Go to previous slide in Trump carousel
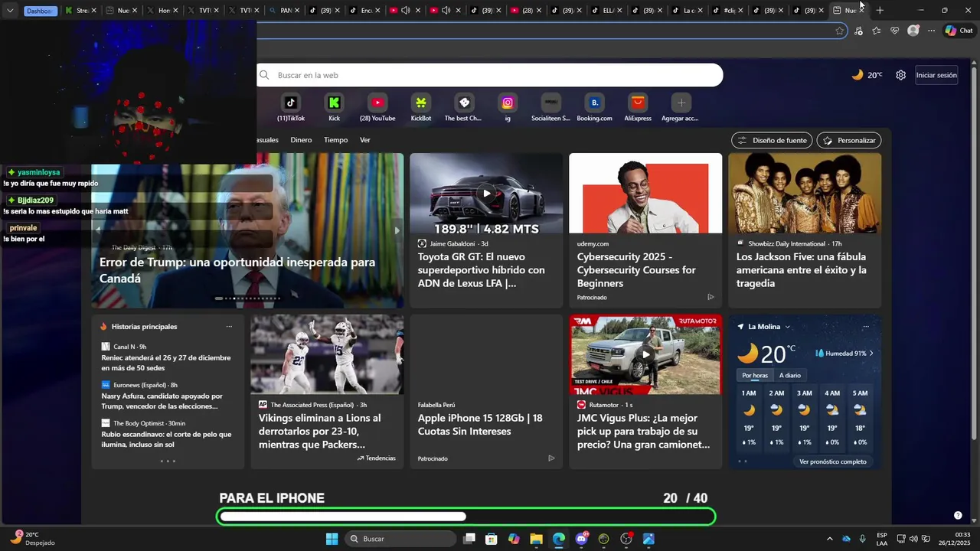 point(98,230)
